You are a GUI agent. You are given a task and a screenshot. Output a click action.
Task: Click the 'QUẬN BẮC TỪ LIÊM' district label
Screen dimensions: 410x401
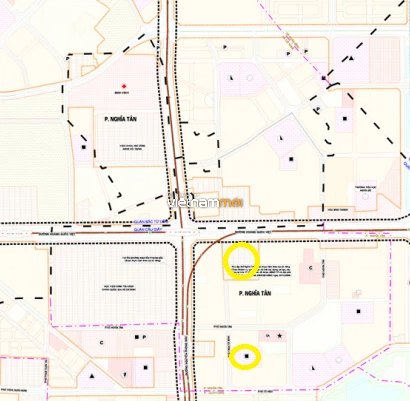tap(150, 221)
